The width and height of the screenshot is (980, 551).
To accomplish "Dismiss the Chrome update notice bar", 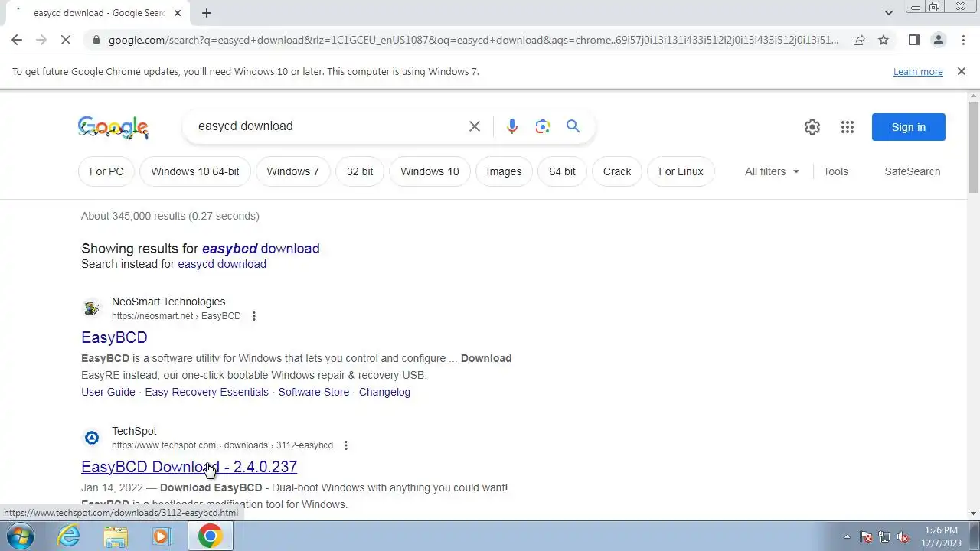I will point(962,71).
